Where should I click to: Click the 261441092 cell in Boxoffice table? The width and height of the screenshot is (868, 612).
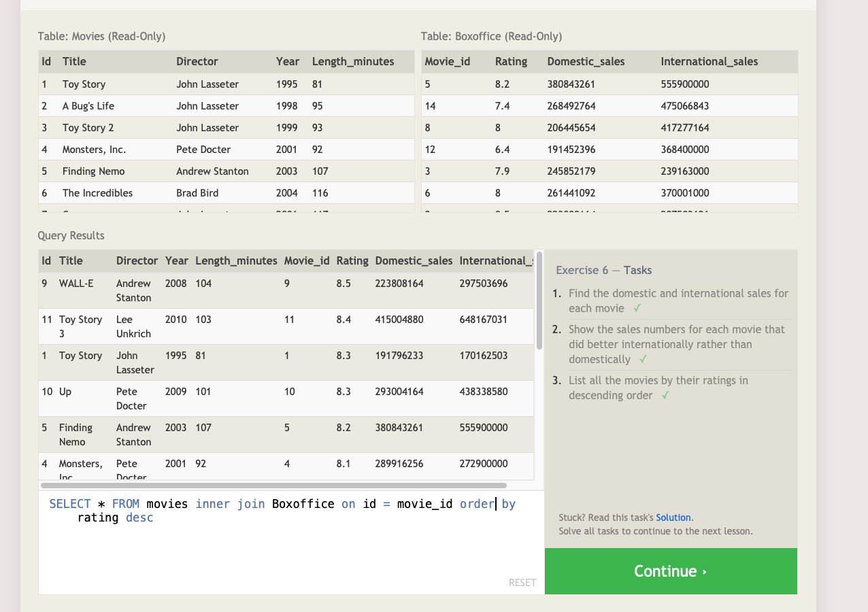571,193
